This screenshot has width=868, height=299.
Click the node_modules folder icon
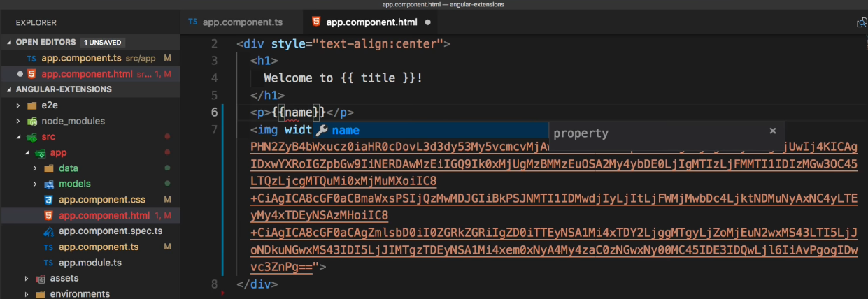pos(31,121)
